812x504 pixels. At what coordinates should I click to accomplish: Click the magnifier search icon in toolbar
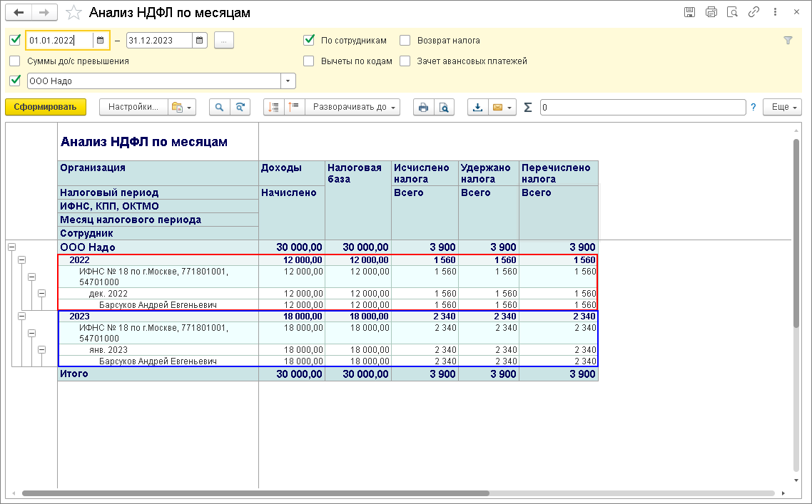tap(220, 107)
